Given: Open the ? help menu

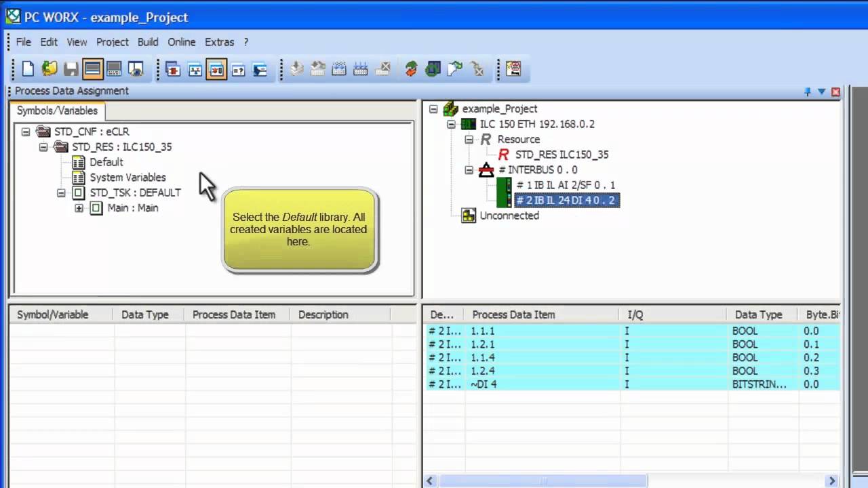Looking at the screenshot, I should pos(246,42).
